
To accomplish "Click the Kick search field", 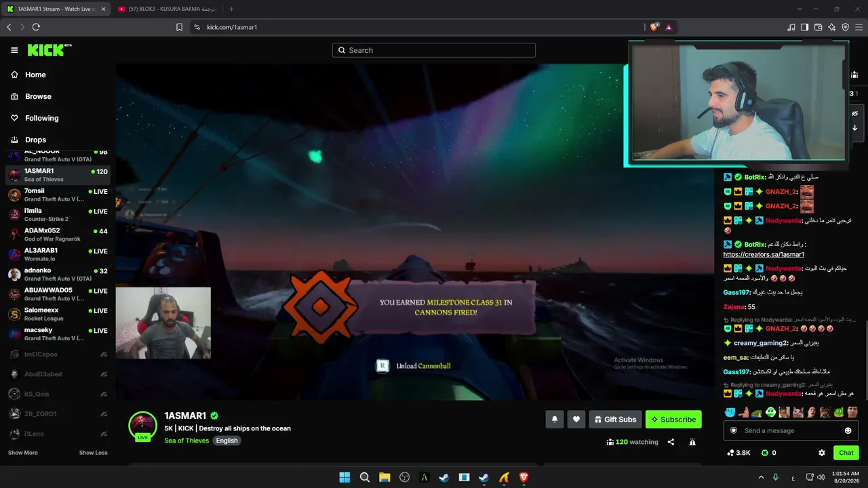I will 434,50.
